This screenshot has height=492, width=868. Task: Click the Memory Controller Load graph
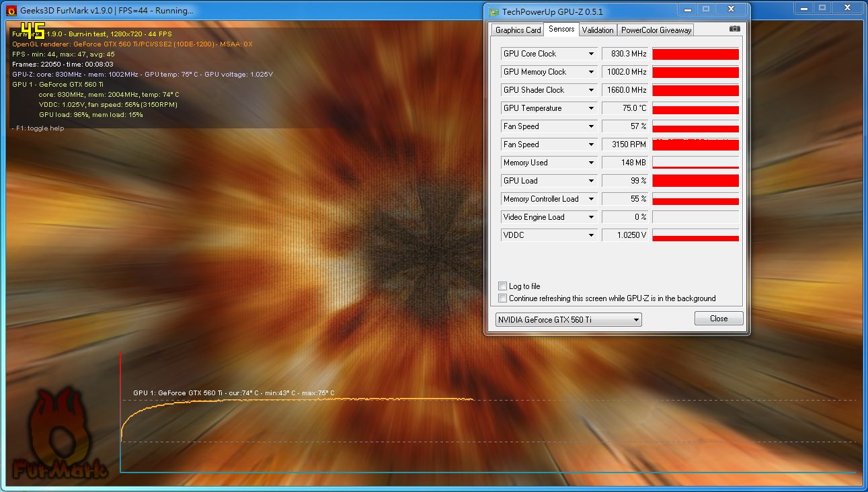coord(695,199)
